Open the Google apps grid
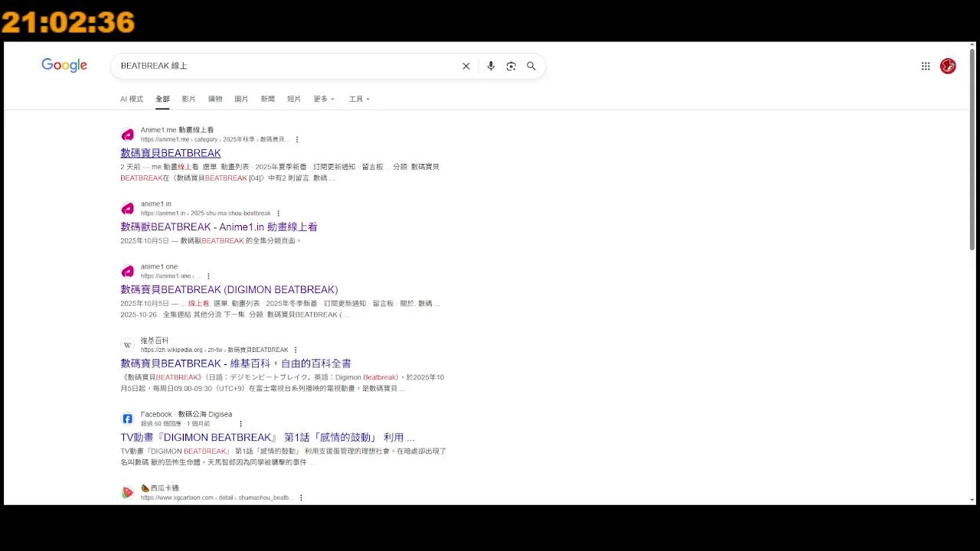980x551 pixels. tap(926, 66)
